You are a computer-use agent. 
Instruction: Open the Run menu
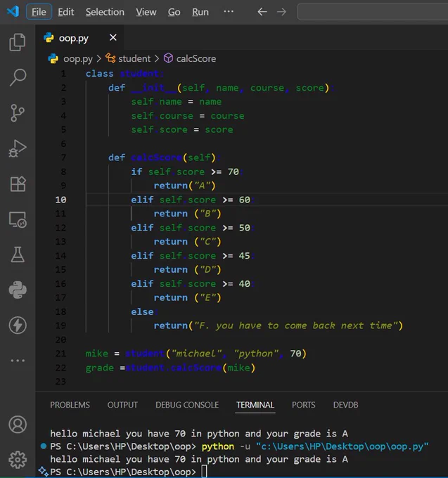tap(200, 12)
